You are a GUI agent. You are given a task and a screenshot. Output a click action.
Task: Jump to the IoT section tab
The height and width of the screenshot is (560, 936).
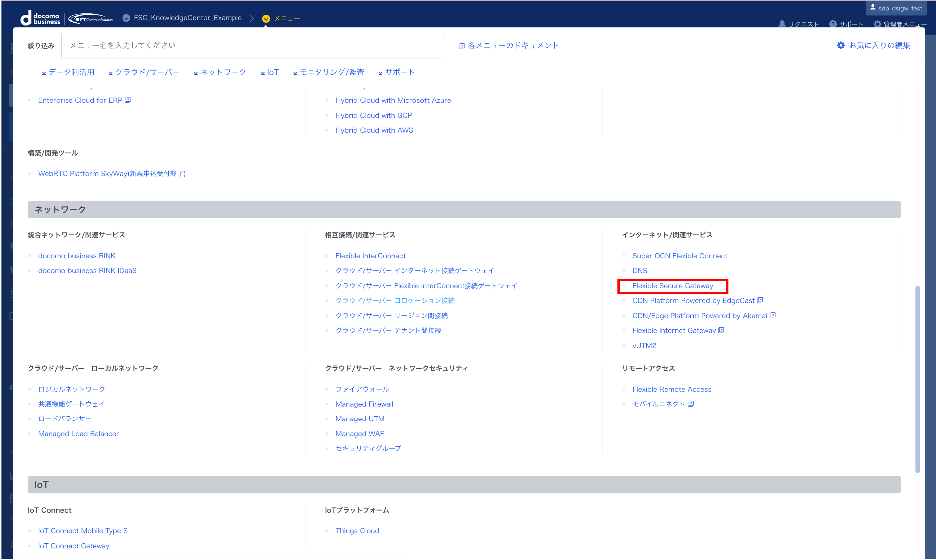tap(270, 72)
